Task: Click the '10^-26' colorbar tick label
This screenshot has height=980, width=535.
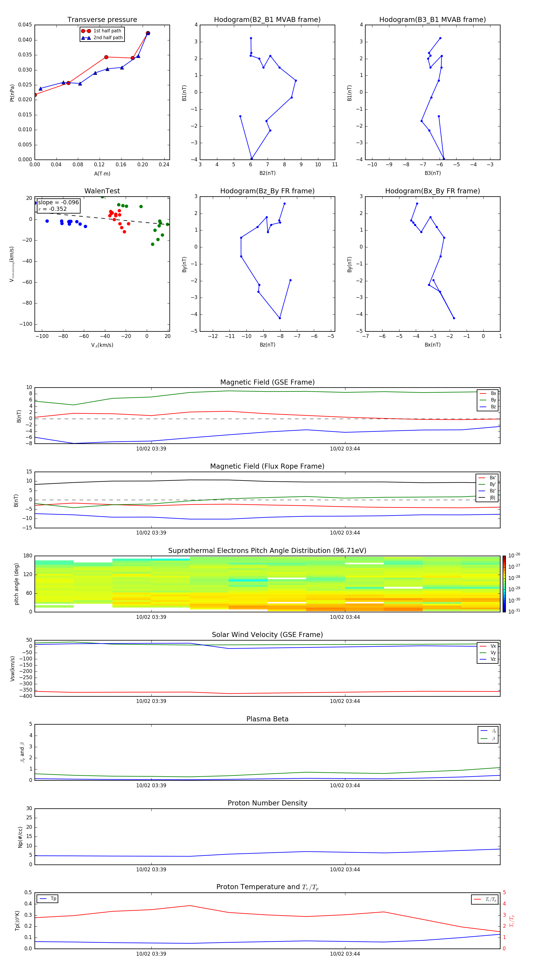Action: click(514, 555)
